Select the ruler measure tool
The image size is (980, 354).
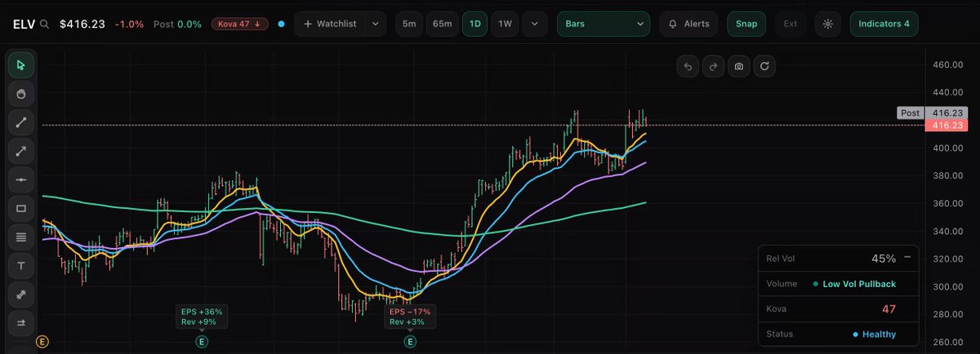[x=21, y=294]
